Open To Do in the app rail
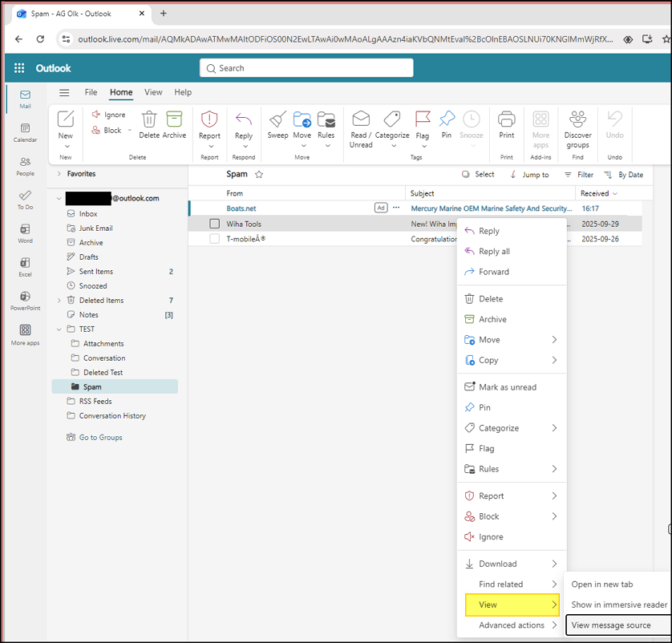Image resolution: width=672 pixels, height=643 pixels. tap(26, 200)
